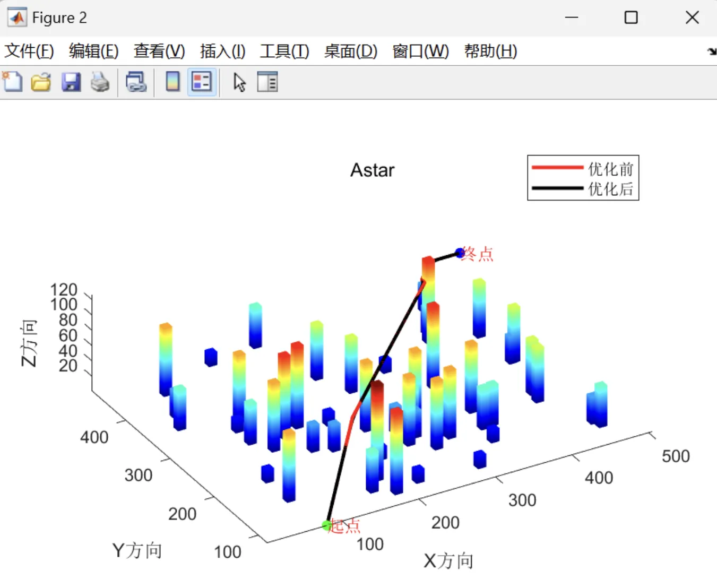Dock the figure using corner arrow
This screenshot has width=717, height=588.
tap(712, 51)
